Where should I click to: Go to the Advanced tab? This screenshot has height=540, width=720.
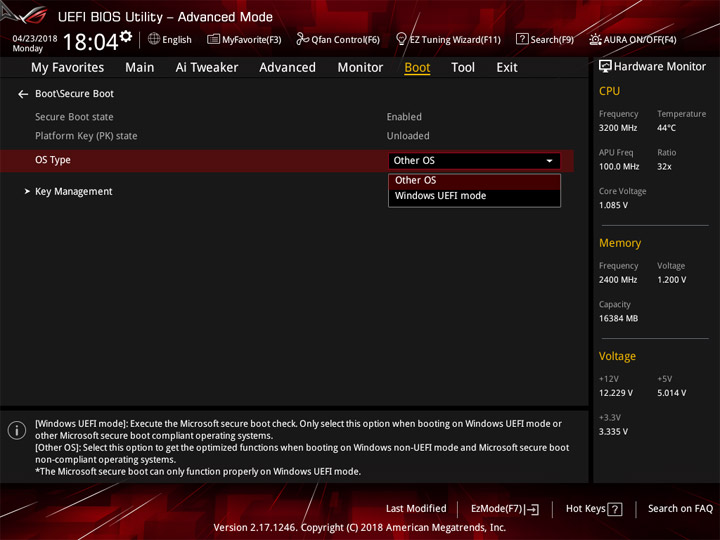point(287,68)
